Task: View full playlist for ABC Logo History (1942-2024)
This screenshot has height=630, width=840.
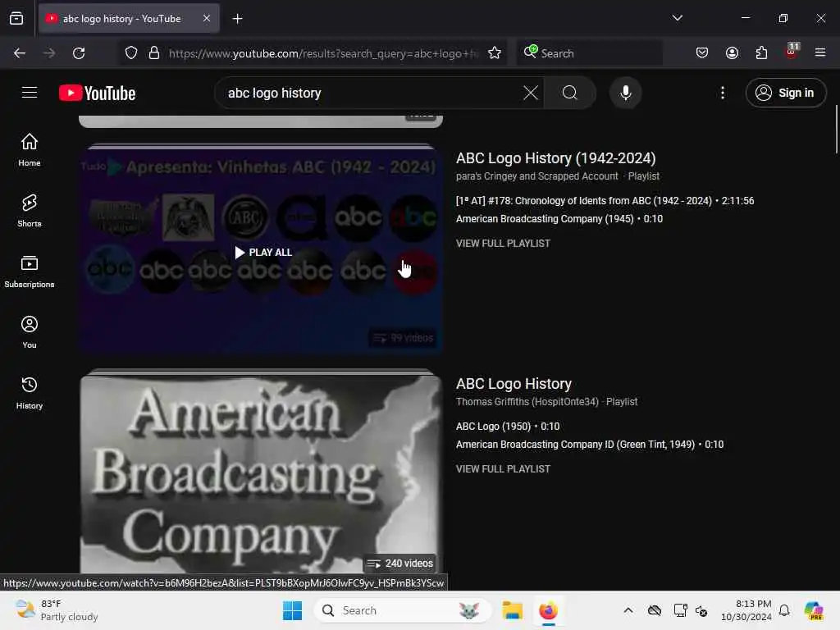Action: coord(503,243)
